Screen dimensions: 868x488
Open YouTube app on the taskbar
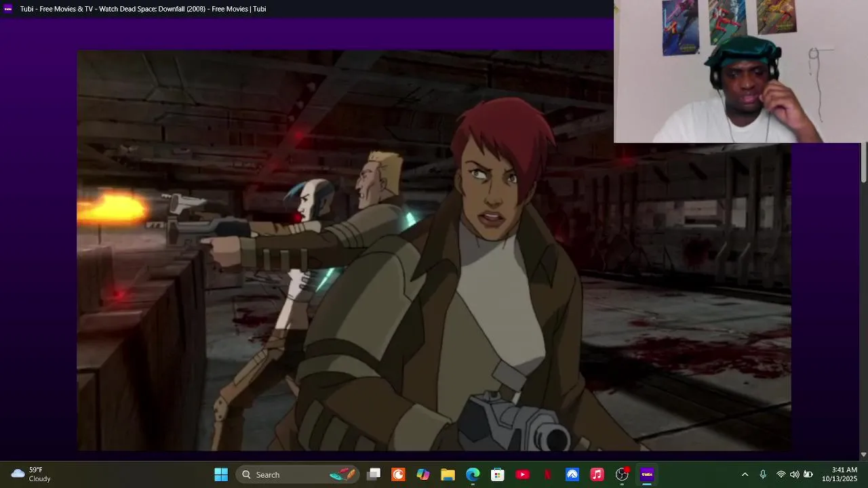pyautogui.click(x=522, y=474)
